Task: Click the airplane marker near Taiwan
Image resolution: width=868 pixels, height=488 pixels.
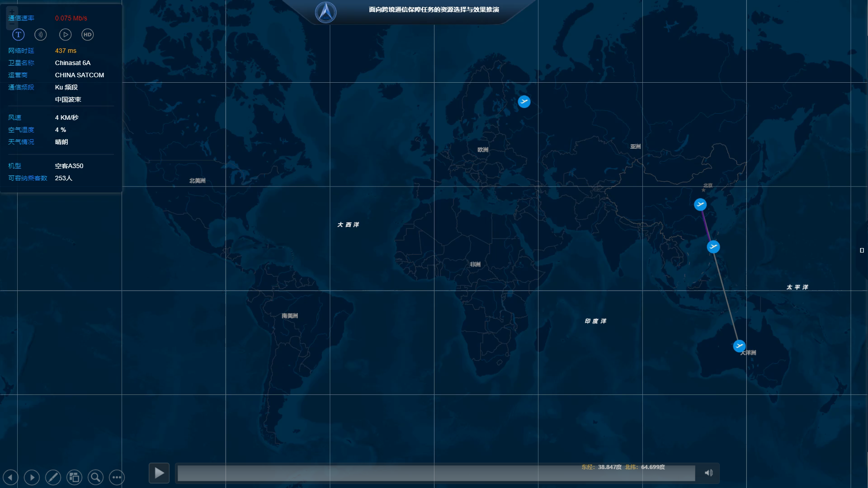Action: pos(713,247)
